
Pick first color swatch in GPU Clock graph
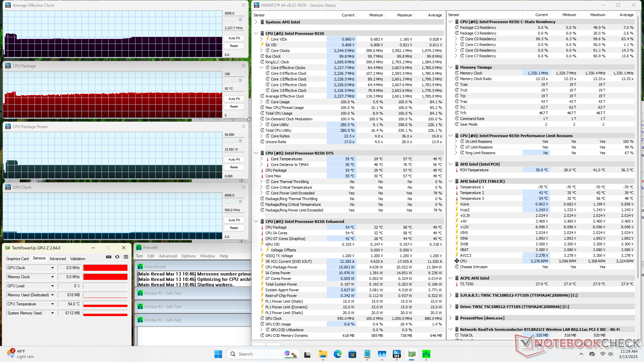227,202
